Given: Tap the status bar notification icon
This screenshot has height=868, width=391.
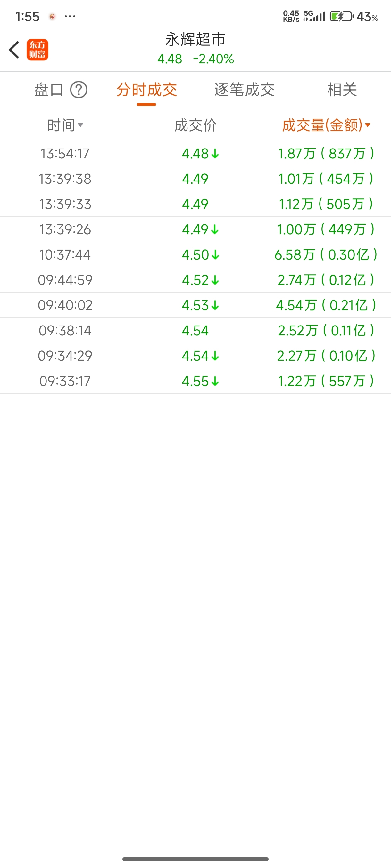Looking at the screenshot, I should [x=52, y=17].
